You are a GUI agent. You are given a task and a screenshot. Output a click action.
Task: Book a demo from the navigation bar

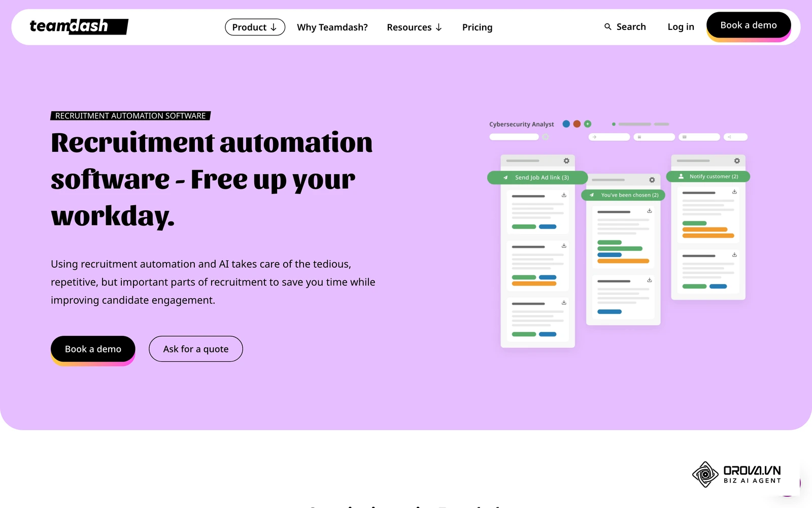tap(749, 25)
